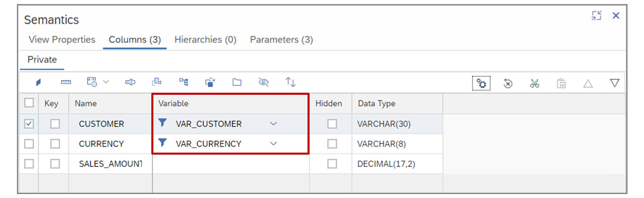Switch to Parameters (3) tab
The image size is (644, 198).
click(x=281, y=40)
